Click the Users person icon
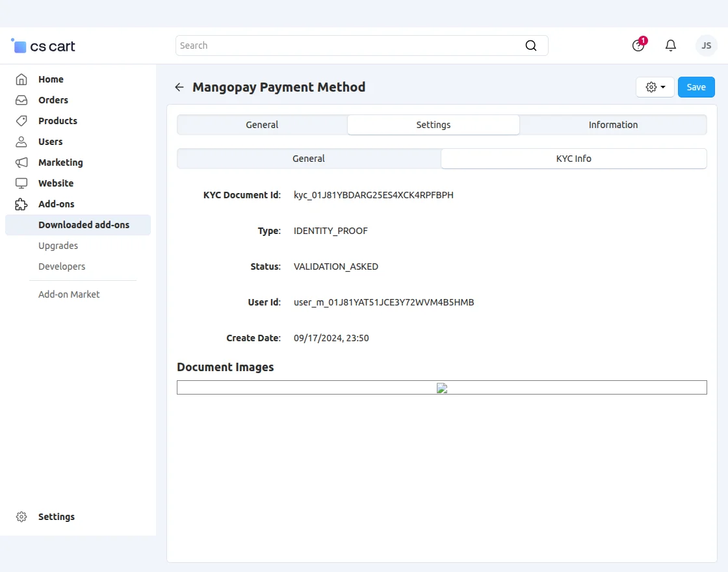Image resolution: width=728 pixels, height=572 pixels. pos(21,142)
